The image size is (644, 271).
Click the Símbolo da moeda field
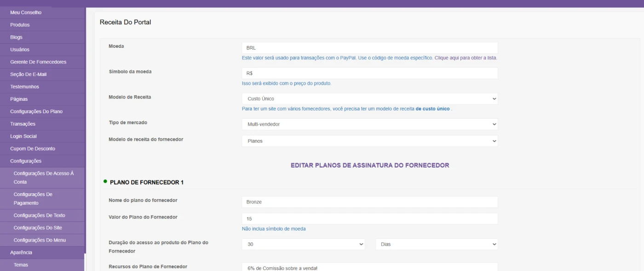370,73
